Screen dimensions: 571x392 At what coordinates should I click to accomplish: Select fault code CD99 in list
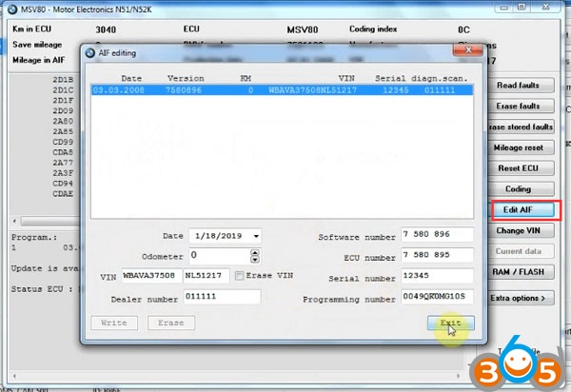63,142
